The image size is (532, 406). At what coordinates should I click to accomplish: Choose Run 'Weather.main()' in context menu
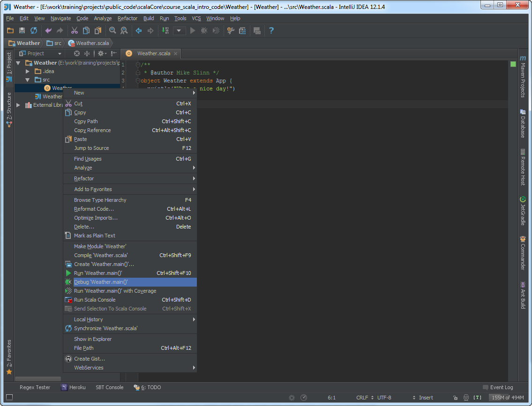[130, 273]
